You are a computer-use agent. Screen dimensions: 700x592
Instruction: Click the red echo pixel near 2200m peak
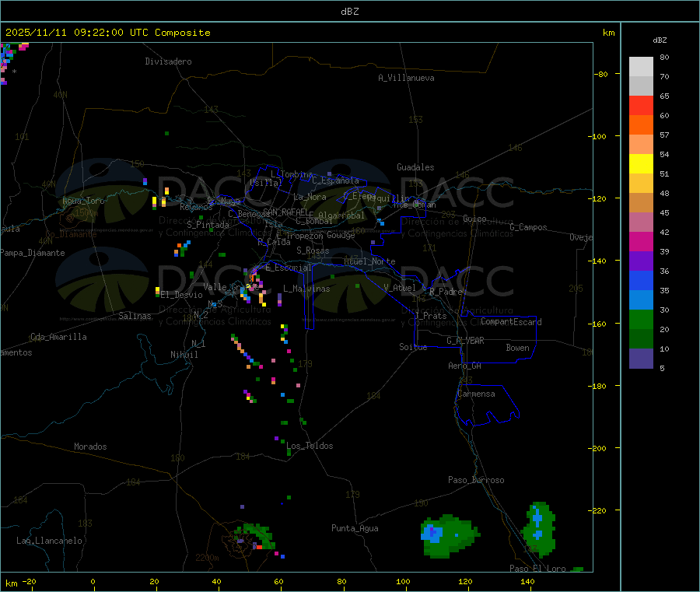259,547
